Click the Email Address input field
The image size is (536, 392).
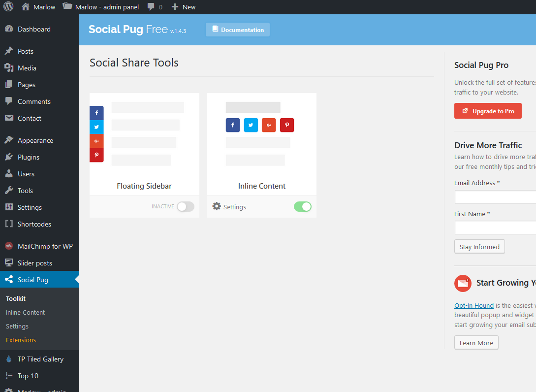tap(495, 197)
